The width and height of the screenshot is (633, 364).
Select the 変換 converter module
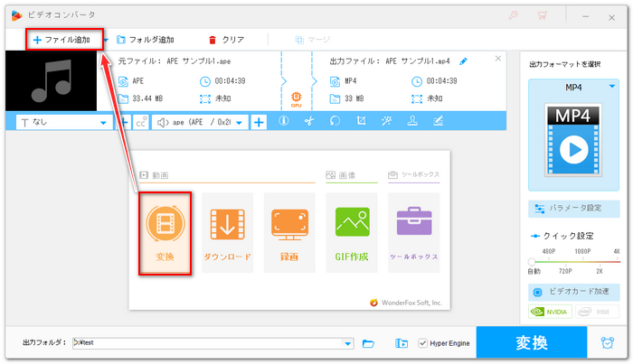coord(165,233)
